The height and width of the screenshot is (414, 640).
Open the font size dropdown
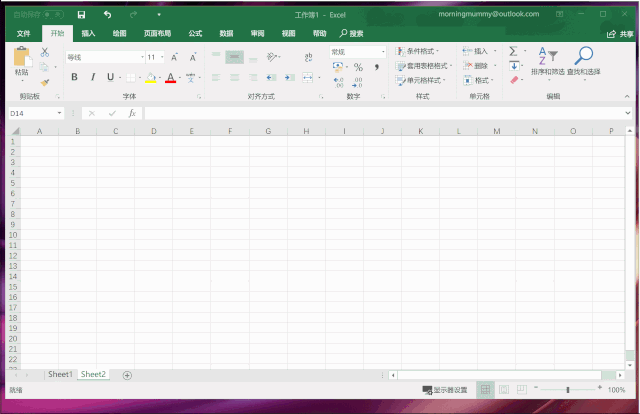pos(162,57)
